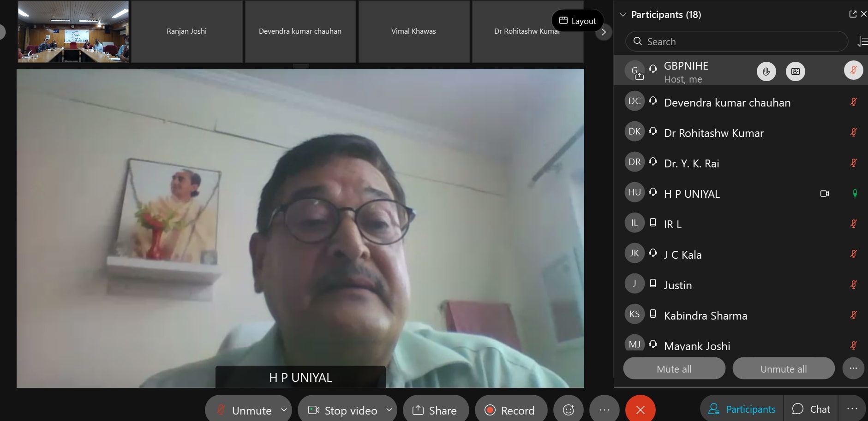The image size is (868, 421).
Task: Open the reactions emoji button
Action: tap(569, 409)
